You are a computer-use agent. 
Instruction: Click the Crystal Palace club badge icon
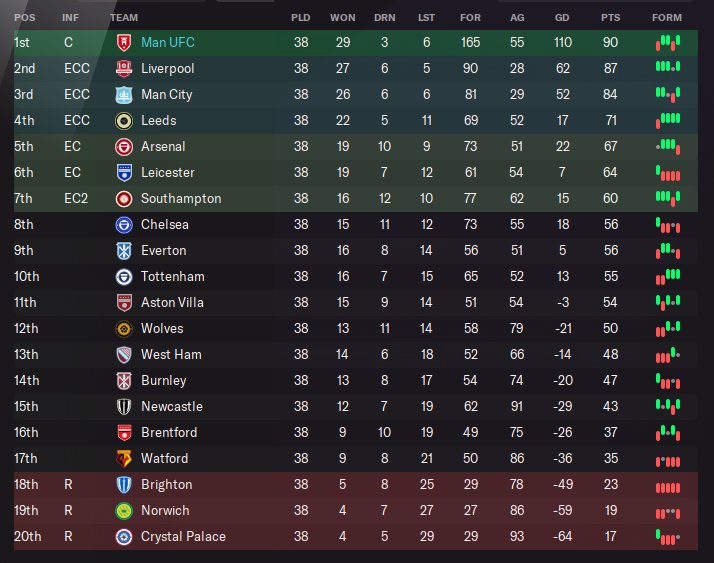(124, 536)
